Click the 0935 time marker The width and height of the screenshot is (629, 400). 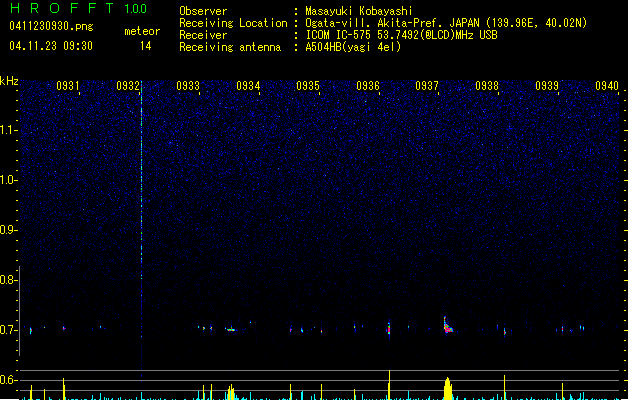308,86
